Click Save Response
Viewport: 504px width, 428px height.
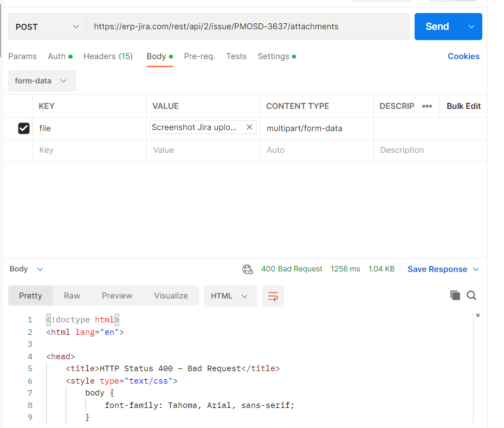coord(437,269)
